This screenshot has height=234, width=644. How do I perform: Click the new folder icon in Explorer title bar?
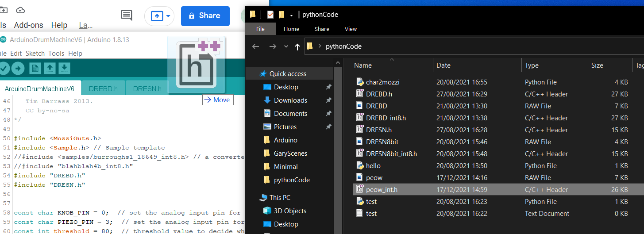click(x=282, y=15)
